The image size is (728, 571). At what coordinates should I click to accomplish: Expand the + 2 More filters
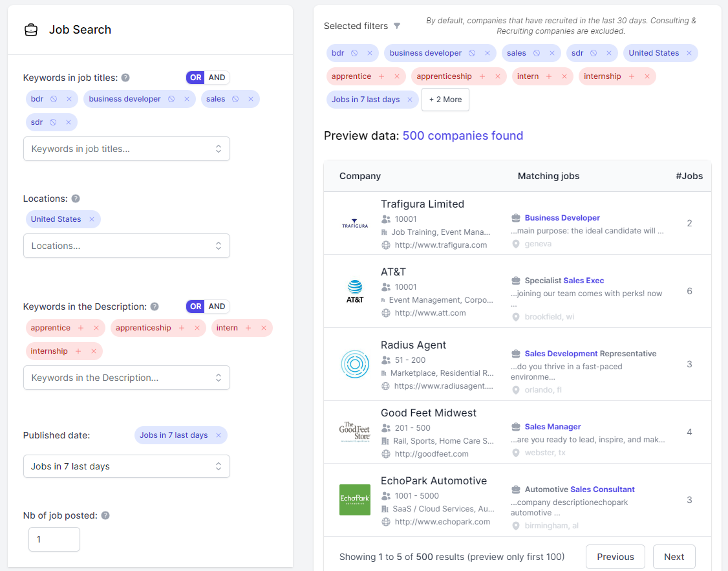click(445, 100)
